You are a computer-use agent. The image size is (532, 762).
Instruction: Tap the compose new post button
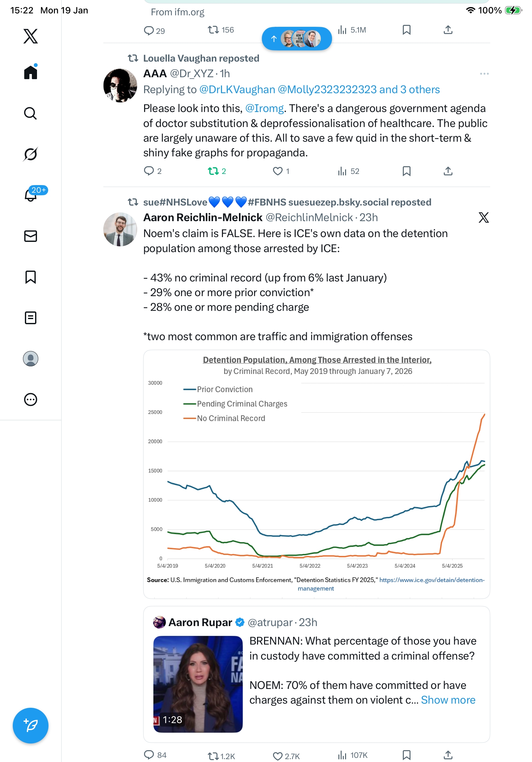tap(31, 725)
